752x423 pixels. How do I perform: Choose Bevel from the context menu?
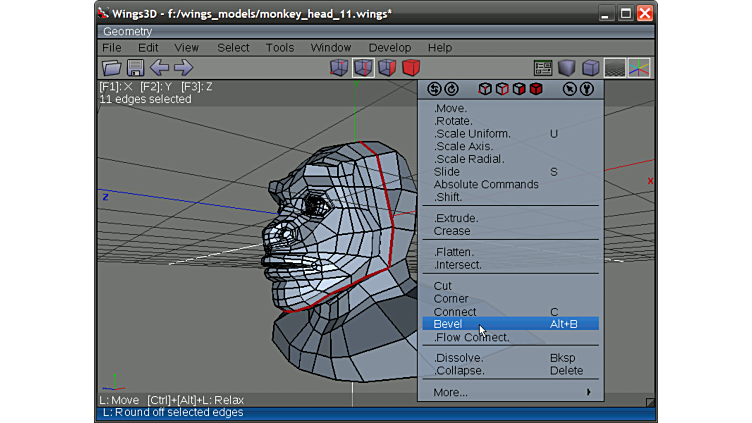point(448,324)
